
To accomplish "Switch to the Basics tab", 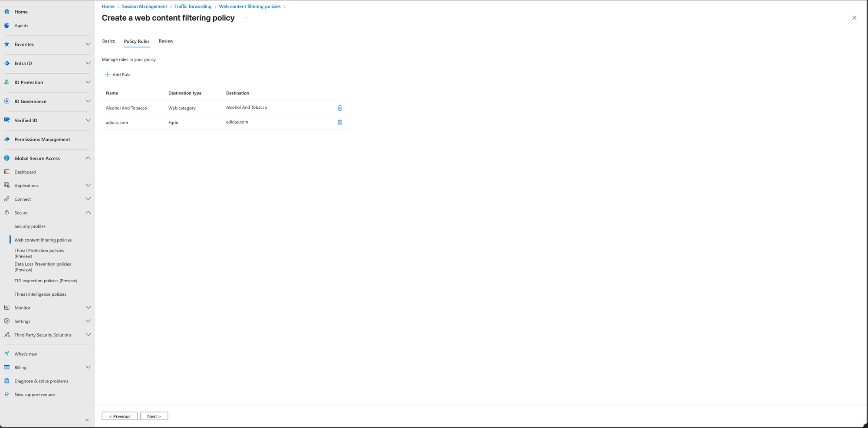I will (108, 41).
